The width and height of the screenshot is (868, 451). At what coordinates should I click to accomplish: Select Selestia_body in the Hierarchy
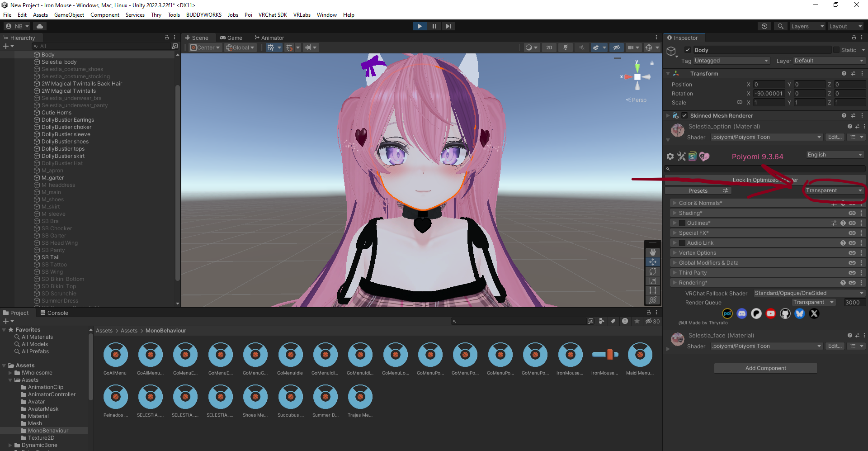(59, 62)
